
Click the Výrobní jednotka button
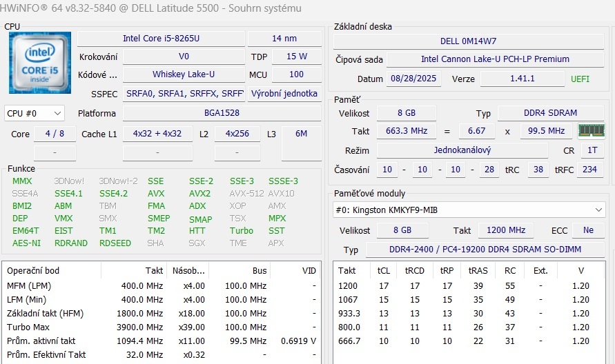tap(284, 94)
